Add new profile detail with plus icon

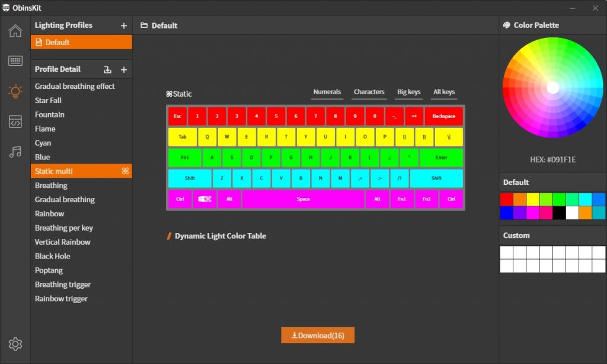tap(124, 70)
